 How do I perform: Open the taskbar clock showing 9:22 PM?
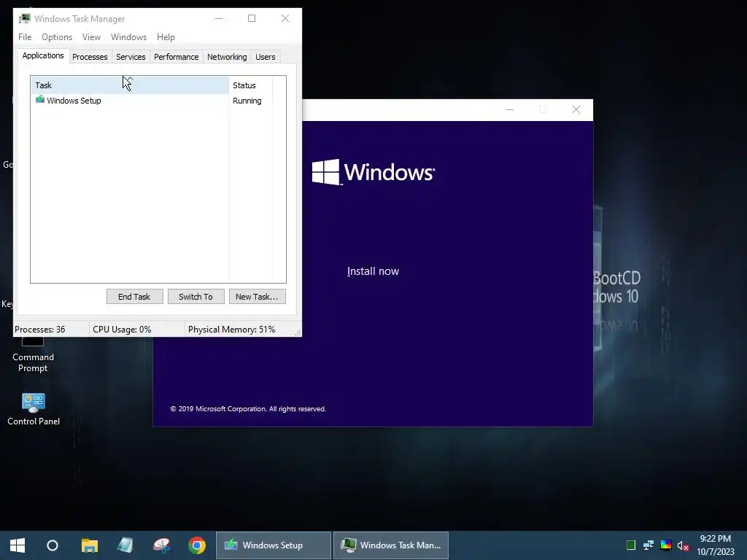715,545
